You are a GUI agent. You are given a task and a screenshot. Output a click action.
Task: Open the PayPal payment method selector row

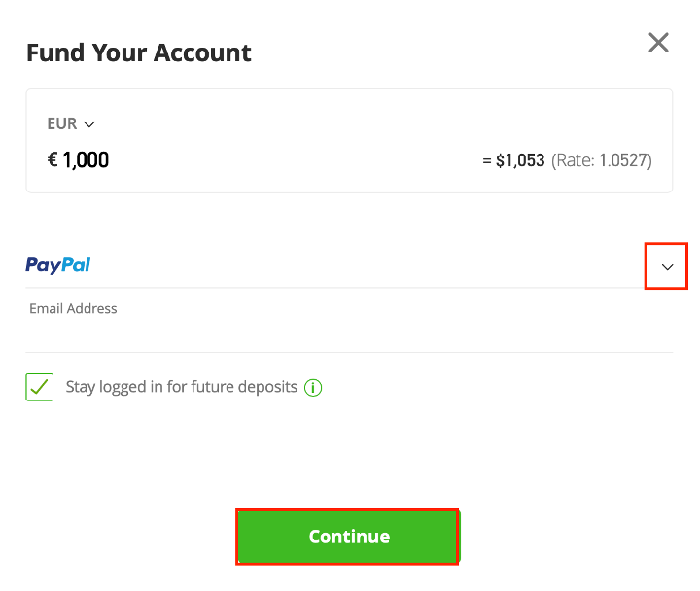point(349,265)
